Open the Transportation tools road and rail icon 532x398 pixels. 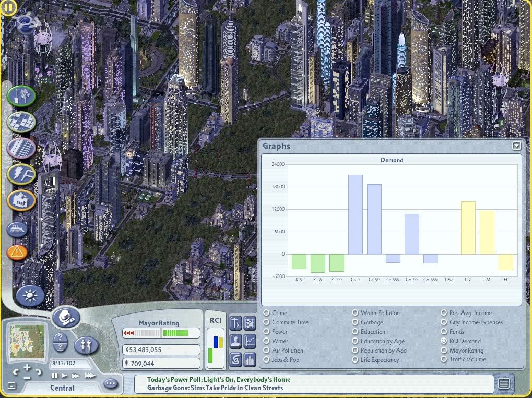click(21, 148)
